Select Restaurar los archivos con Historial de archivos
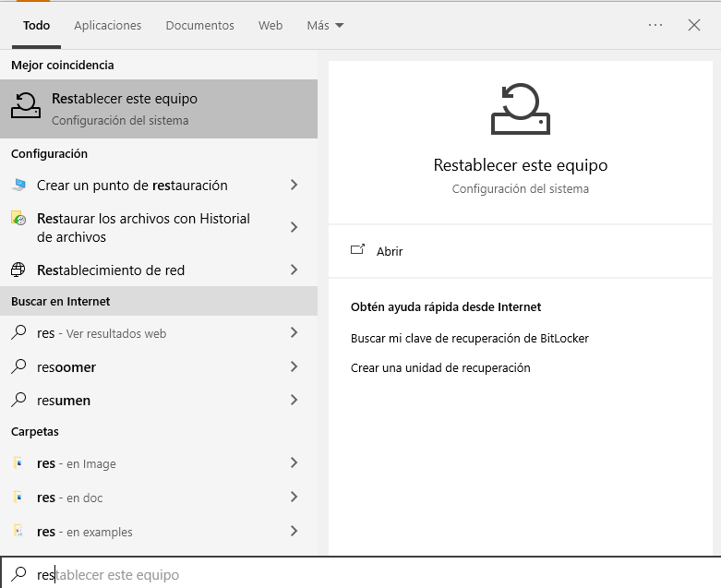Screen dimensions: 721x588 159,227
